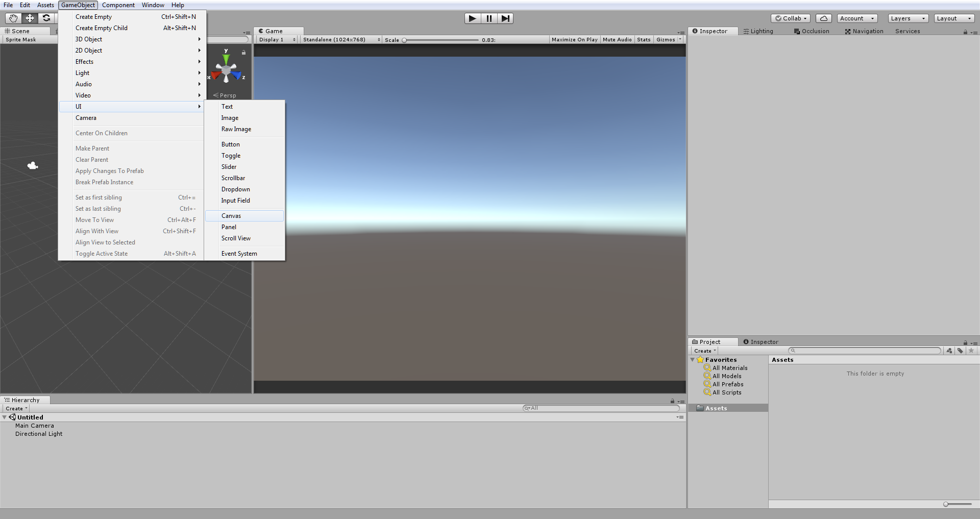Choose Canvas from the UI submenu
The image size is (980, 519).
pyautogui.click(x=231, y=216)
